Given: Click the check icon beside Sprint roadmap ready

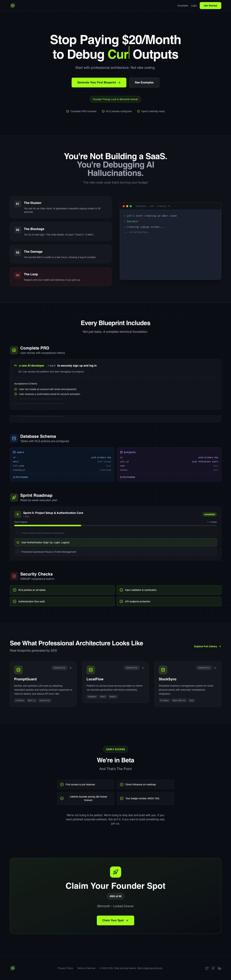Looking at the screenshot, I should coord(139,111).
